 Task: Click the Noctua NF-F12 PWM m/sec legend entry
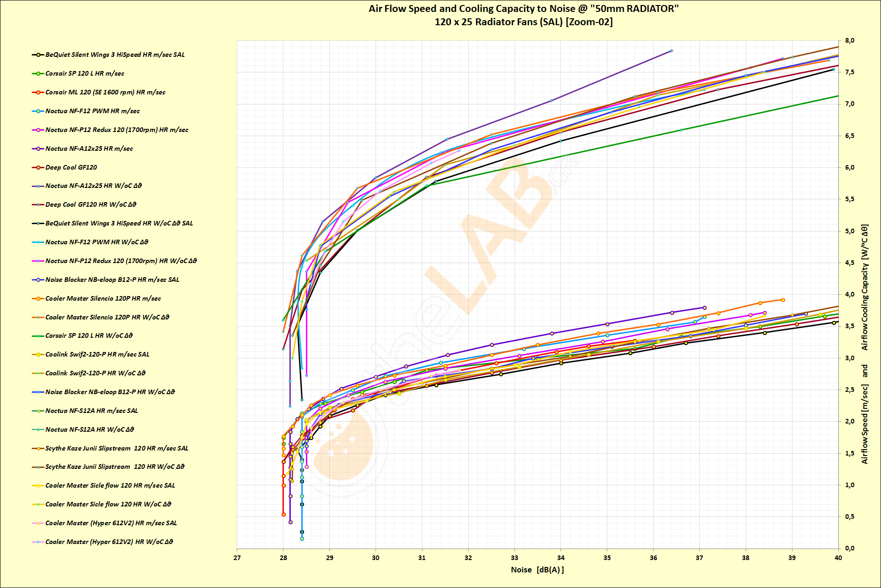pos(92,111)
